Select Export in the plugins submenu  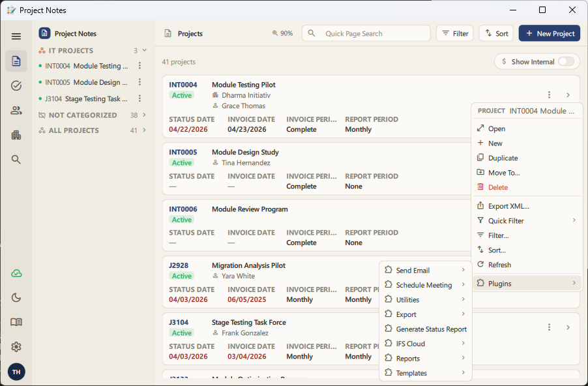[425, 314]
